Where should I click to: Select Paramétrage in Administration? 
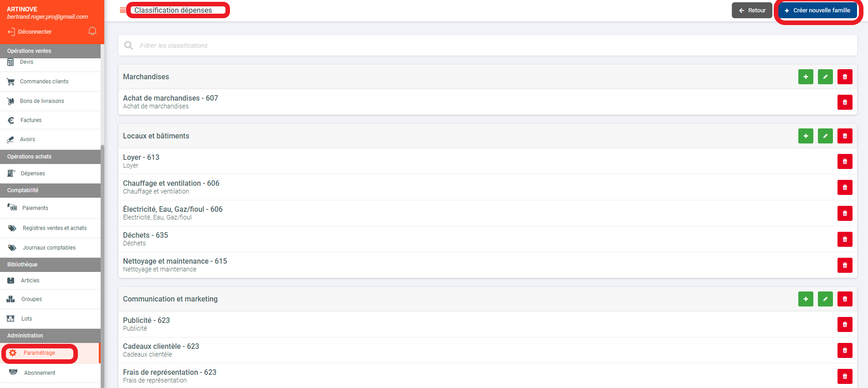39,353
